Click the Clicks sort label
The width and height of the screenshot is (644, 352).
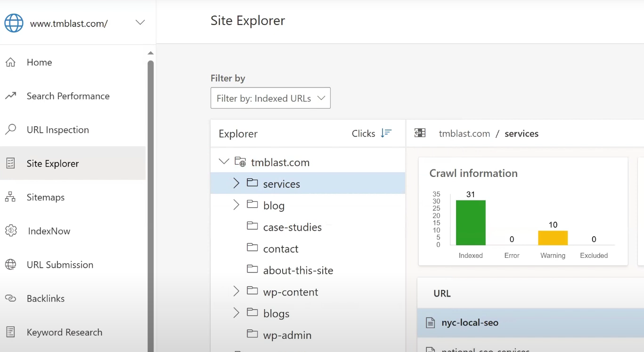click(363, 134)
